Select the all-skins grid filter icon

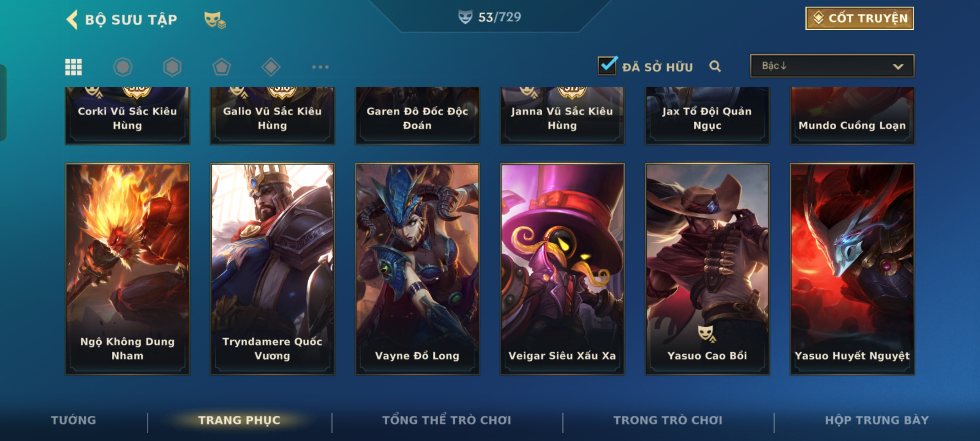(73, 67)
